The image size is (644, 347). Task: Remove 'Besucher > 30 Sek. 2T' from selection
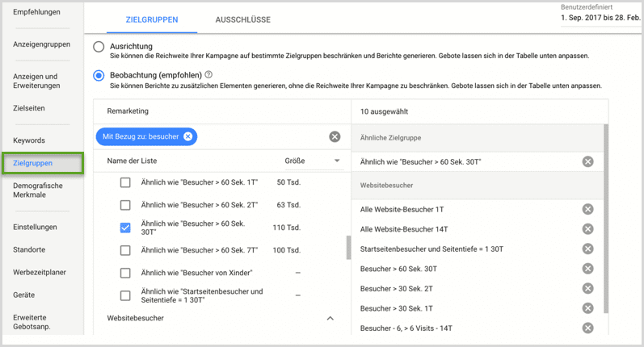coord(587,288)
